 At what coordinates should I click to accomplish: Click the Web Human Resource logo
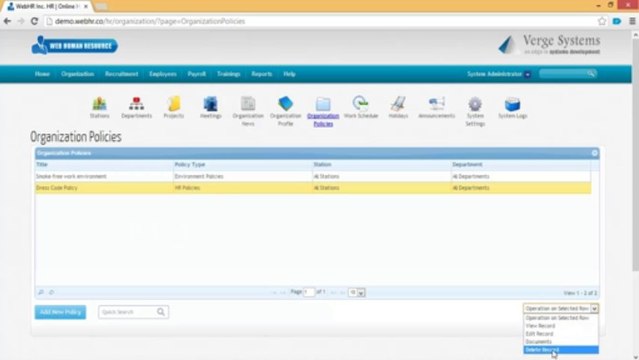tap(75, 45)
